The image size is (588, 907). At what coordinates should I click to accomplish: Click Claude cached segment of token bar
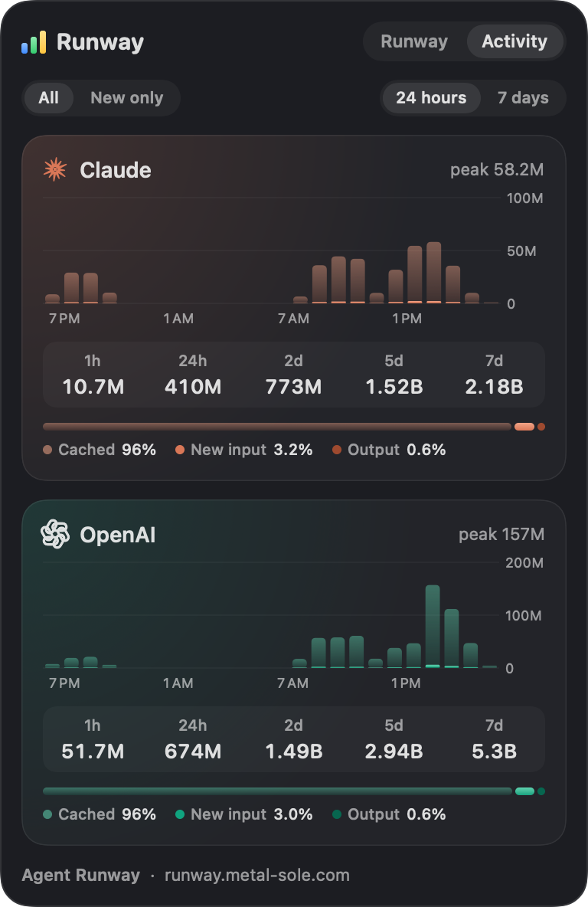tap(277, 427)
